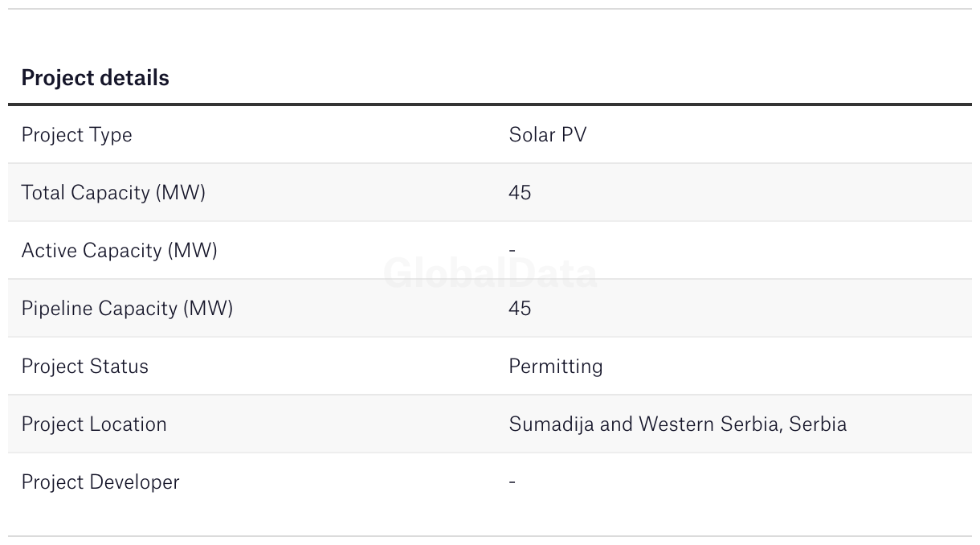The image size is (980, 545).
Task: Select the Project Type label
Action: 76,135
